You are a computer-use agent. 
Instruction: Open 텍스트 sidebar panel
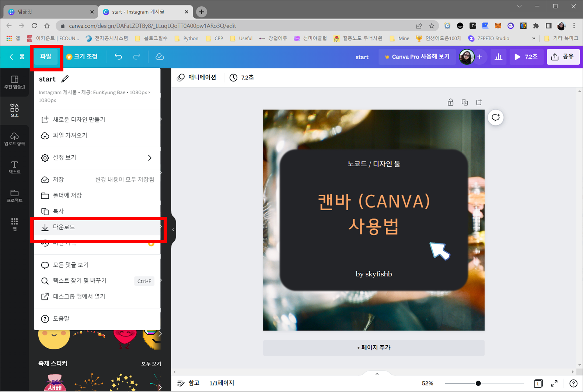pyautogui.click(x=14, y=167)
